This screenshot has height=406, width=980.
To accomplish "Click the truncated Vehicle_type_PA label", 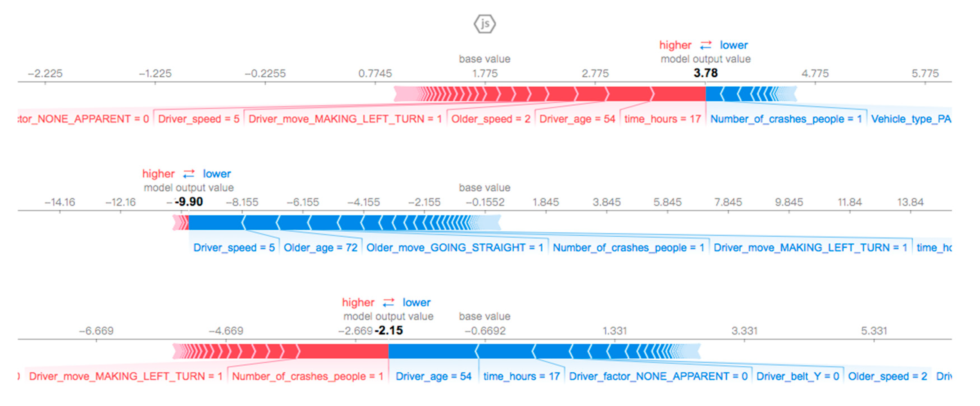I will click(x=911, y=119).
